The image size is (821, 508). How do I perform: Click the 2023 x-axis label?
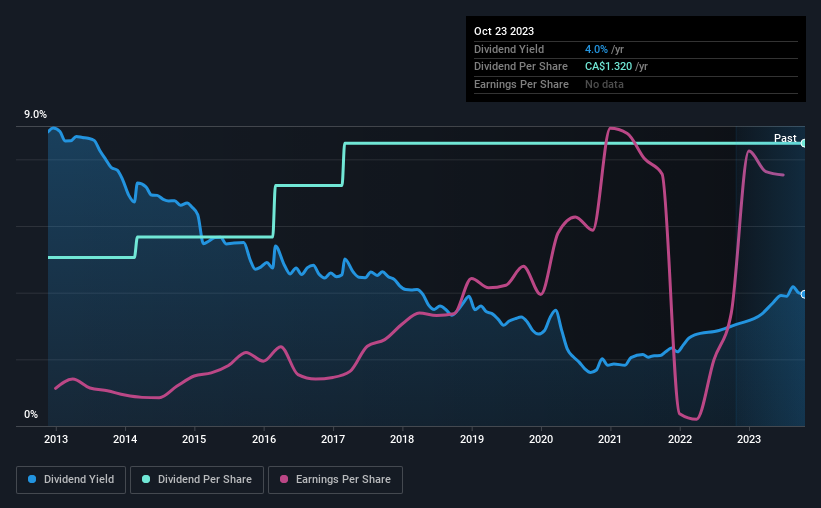pos(749,439)
